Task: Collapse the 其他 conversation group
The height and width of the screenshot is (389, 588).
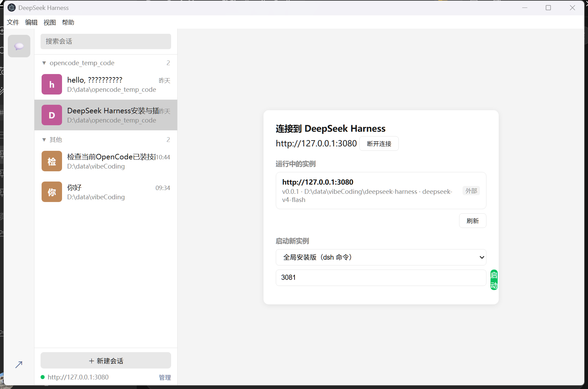Action: (x=44, y=140)
